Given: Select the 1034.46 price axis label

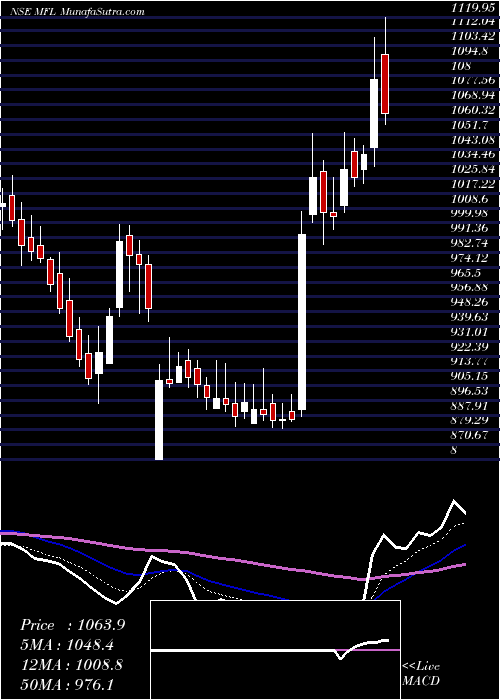Looking at the screenshot, I should [473, 154].
